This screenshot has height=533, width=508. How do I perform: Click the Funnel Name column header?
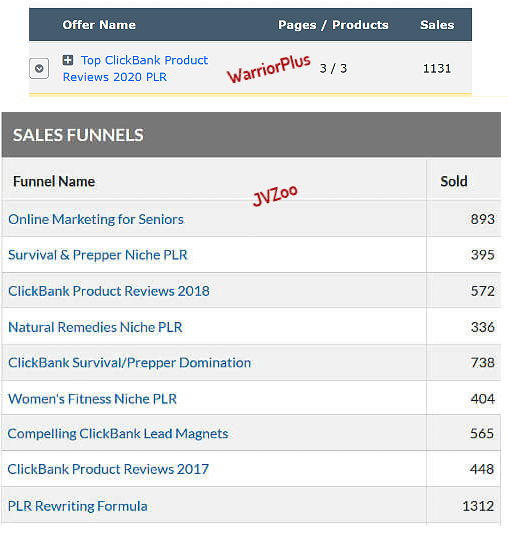(x=54, y=182)
